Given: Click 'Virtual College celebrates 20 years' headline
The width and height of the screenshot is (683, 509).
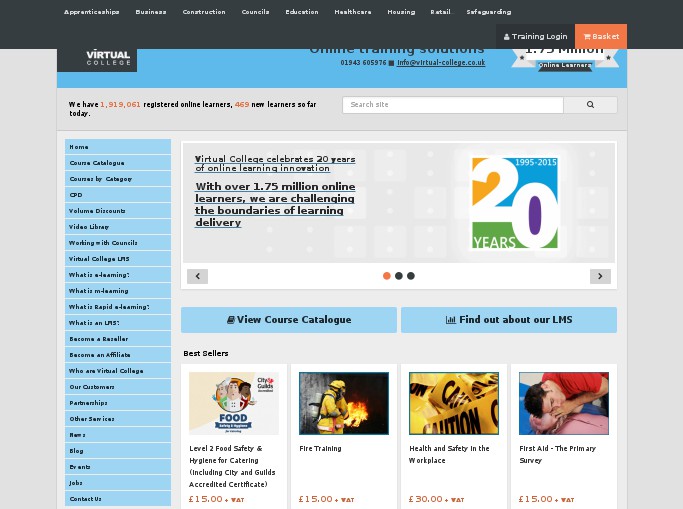Looking at the screenshot, I should [x=275, y=164].
